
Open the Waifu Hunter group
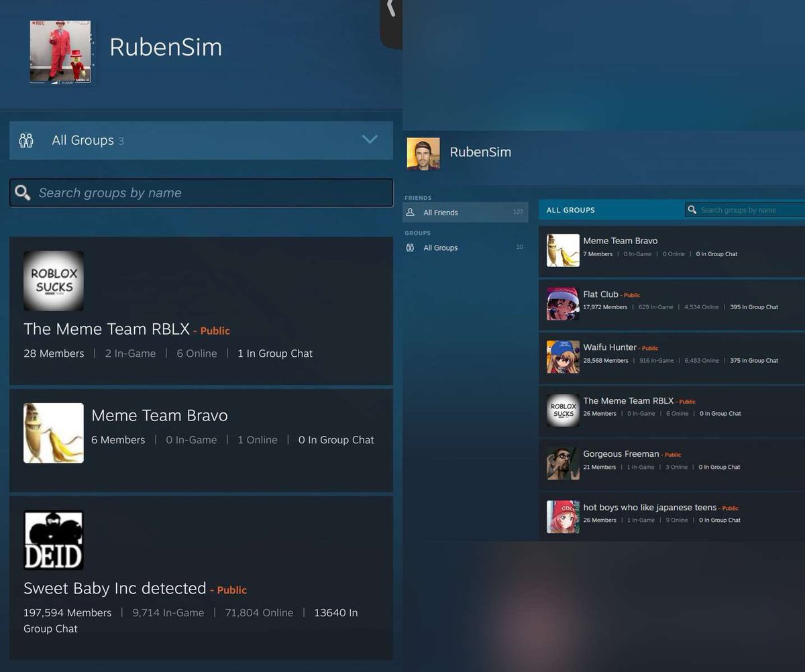(x=610, y=347)
